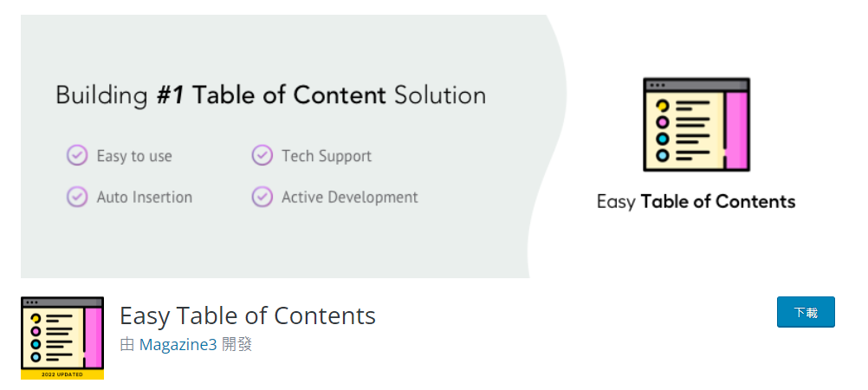Click the 2022 UPDATED yellow ribbon

click(62, 374)
